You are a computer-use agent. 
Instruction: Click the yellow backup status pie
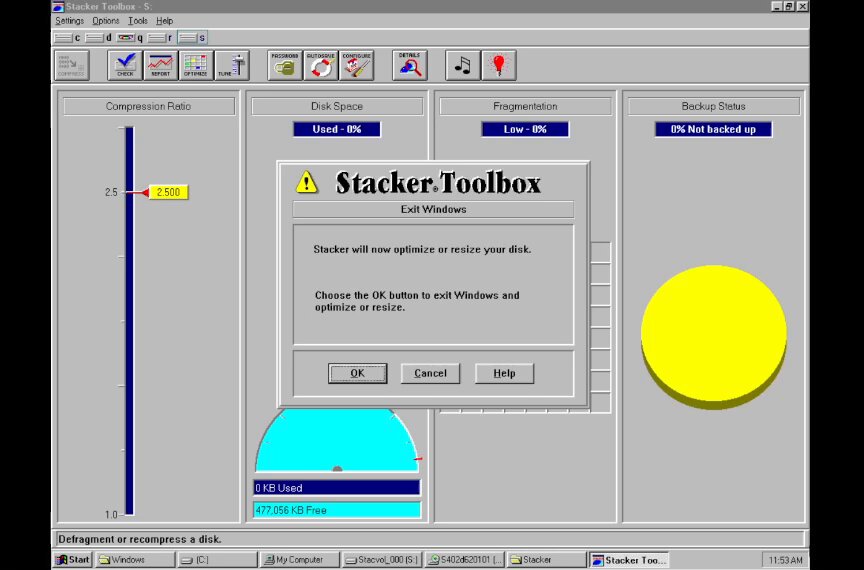click(x=714, y=336)
